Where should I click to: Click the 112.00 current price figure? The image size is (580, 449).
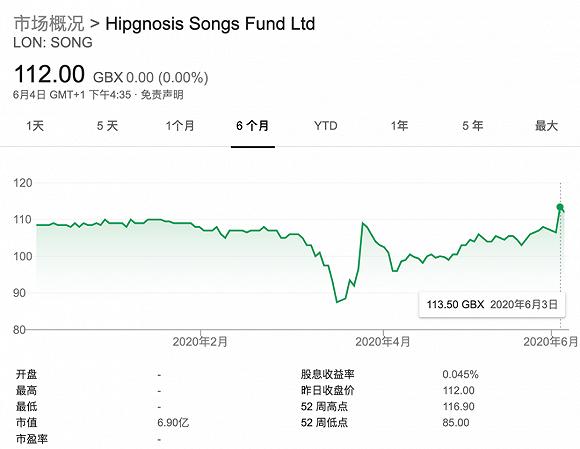(49, 74)
